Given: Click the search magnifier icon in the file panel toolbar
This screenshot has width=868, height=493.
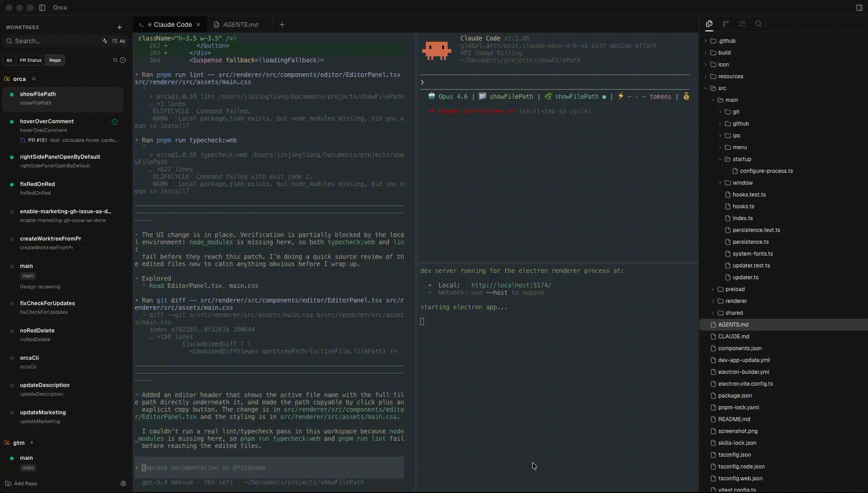Looking at the screenshot, I should [758, 24].
